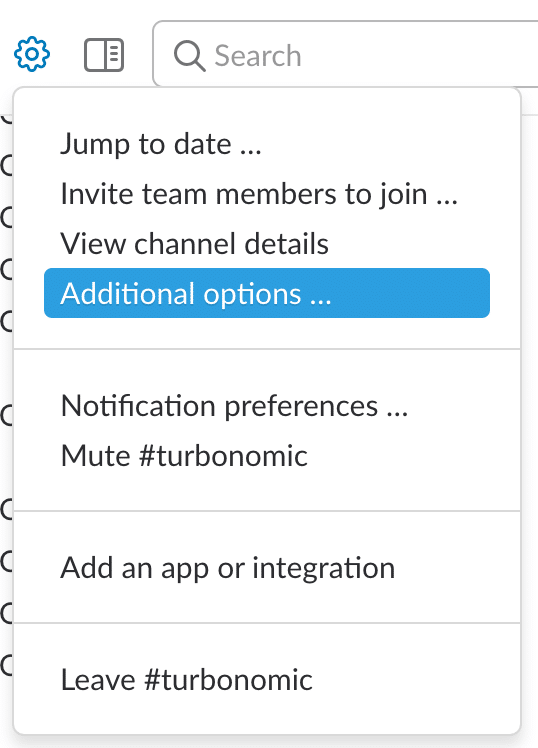Expand Additional options submenu
Viewport: 538px width, 748px height.
click(x=267, y=293)
